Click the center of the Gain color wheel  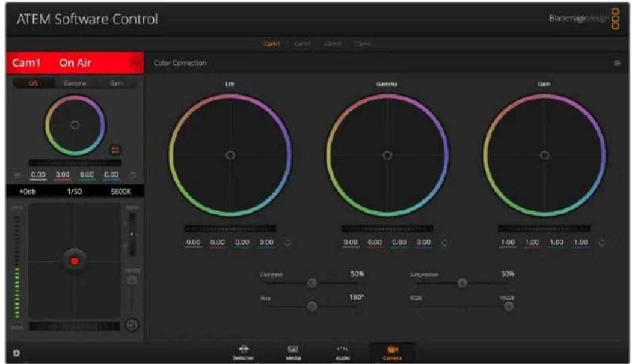[x=545, y=156]
